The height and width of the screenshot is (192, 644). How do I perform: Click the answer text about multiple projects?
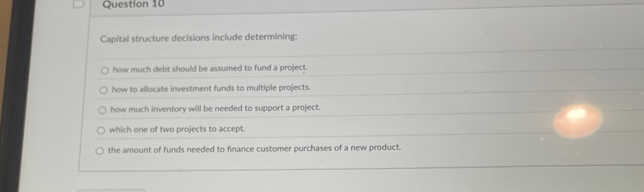211,89
